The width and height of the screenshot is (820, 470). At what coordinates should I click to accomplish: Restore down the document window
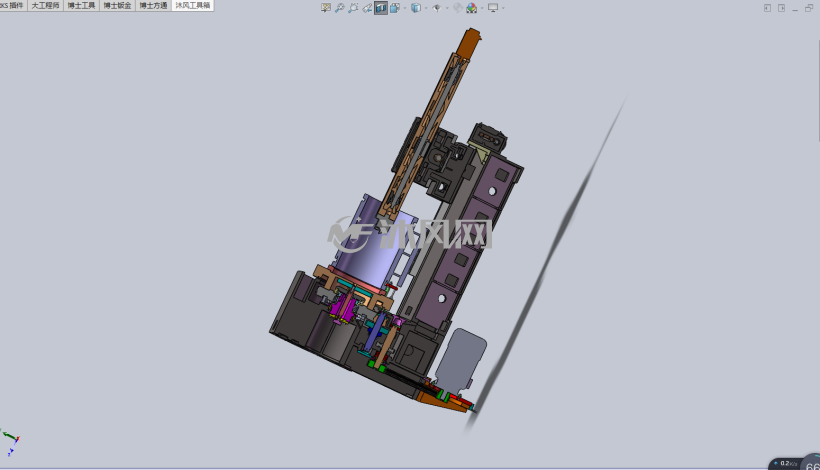point(808,8)
